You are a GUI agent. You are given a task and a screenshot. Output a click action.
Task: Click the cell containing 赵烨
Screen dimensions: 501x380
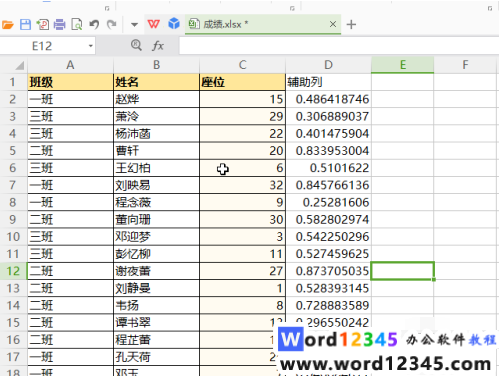pos(156,99)
